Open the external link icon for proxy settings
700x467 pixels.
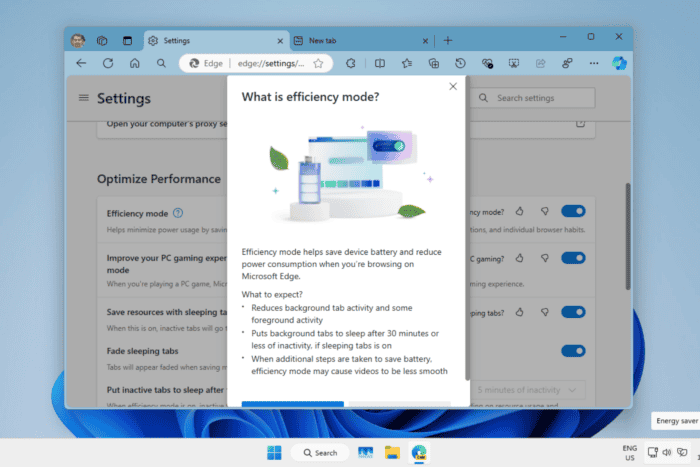pos(580,123)
